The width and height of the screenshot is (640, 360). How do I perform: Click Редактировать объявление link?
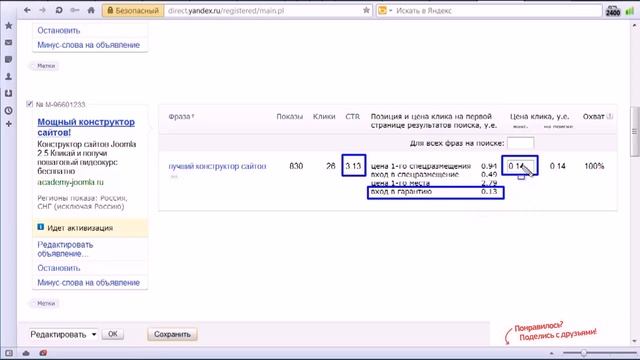click(65, 249)
